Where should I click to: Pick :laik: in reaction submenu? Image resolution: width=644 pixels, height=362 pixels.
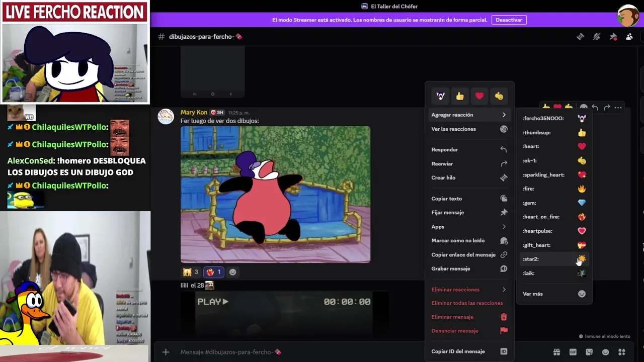pyautogui.click(x=554, y=273)
